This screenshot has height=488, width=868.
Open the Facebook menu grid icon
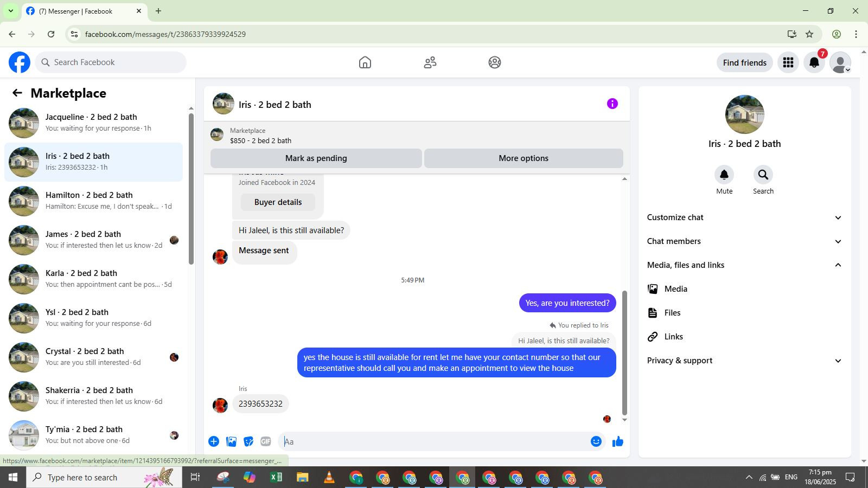tap(788, 62)
